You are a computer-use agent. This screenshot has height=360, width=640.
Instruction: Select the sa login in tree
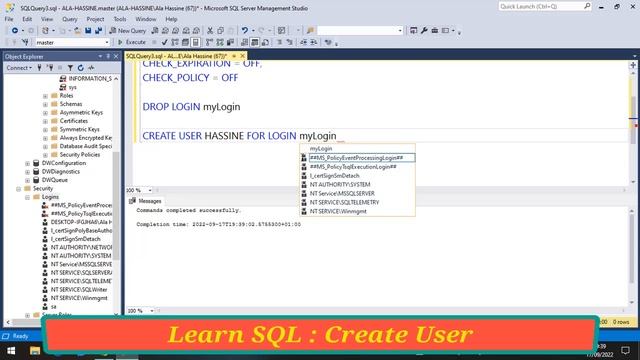coord(53,307)
